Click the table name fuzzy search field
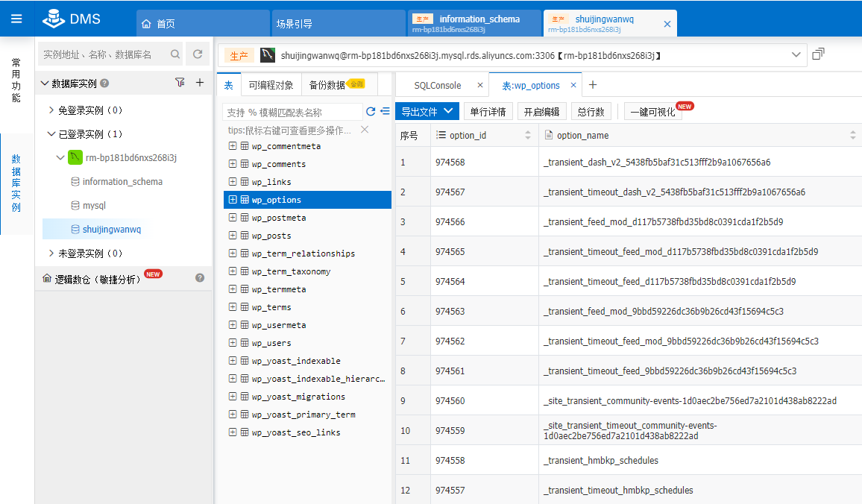862x504 pixels. pos(292,112)
